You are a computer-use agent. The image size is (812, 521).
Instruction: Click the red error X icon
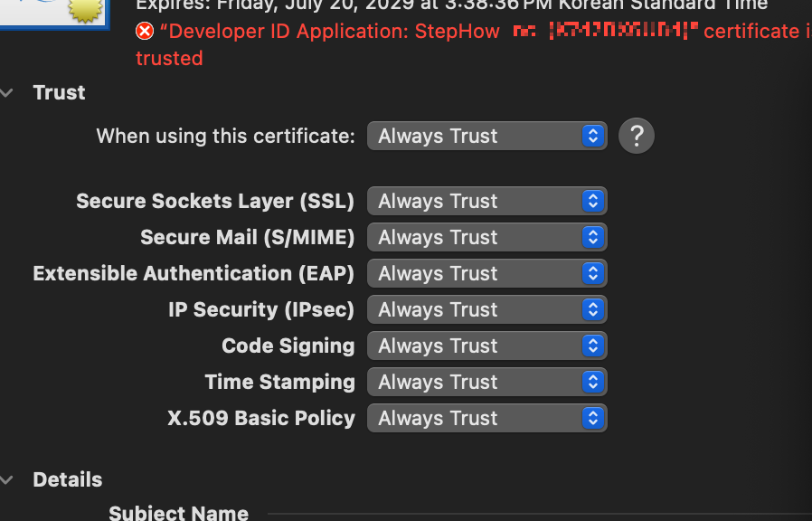[145, 31]
